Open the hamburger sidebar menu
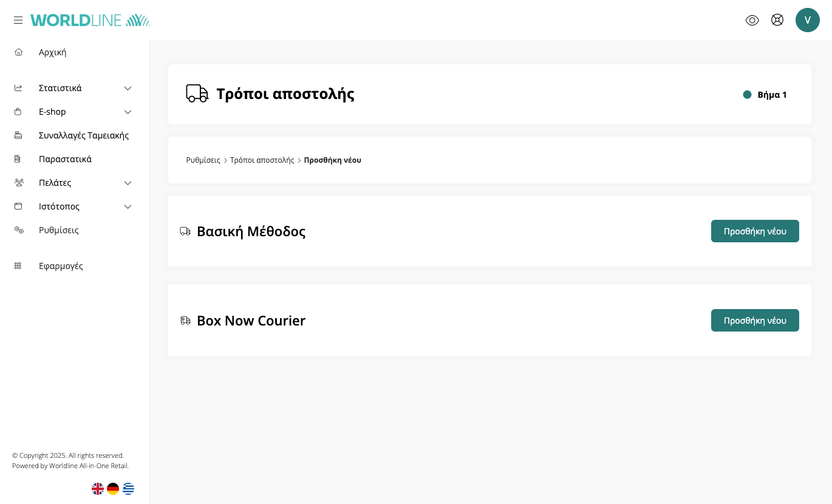832x504 pixels. [18, 20]
